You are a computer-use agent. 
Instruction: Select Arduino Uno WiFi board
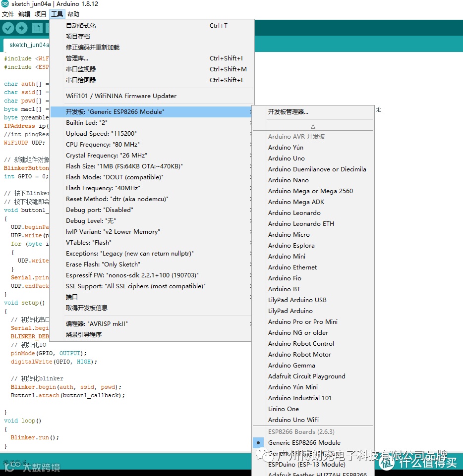(x=313, y=420)
